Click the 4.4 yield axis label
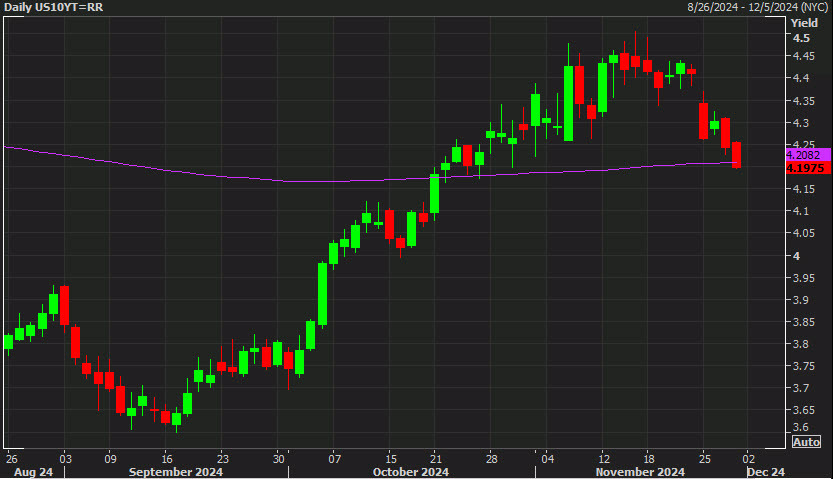833x479 pixels. 801,78
